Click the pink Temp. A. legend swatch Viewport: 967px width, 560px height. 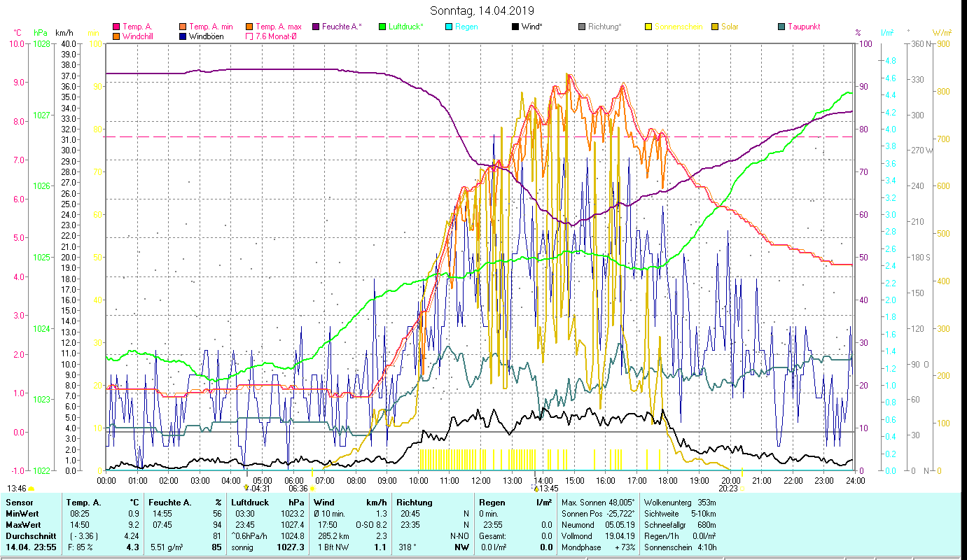coord(116,27)
